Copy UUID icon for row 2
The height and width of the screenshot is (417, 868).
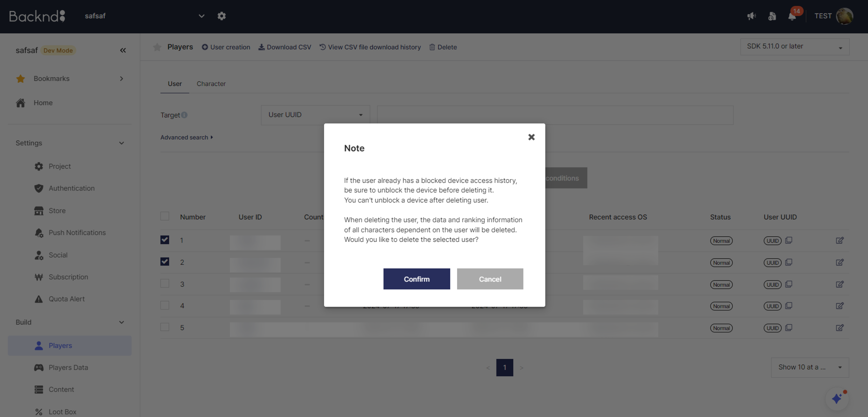788,262
